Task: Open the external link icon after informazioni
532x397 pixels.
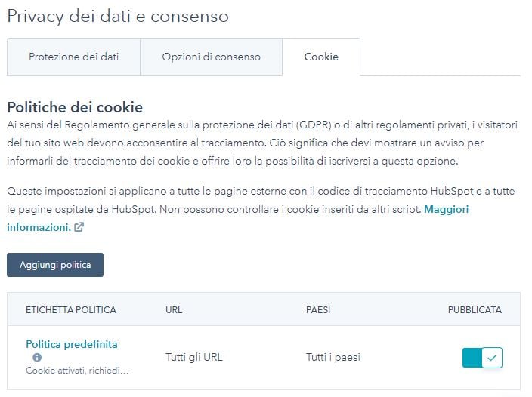Action: point(79,227)
